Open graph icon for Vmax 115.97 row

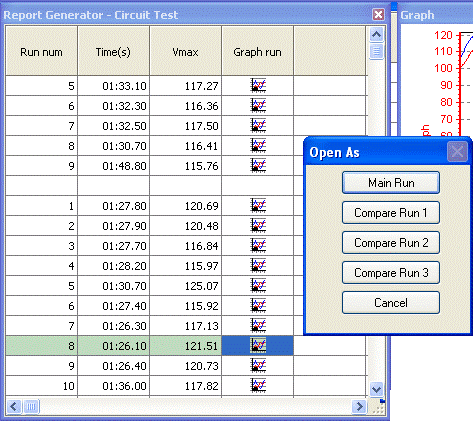coord(258,265)
